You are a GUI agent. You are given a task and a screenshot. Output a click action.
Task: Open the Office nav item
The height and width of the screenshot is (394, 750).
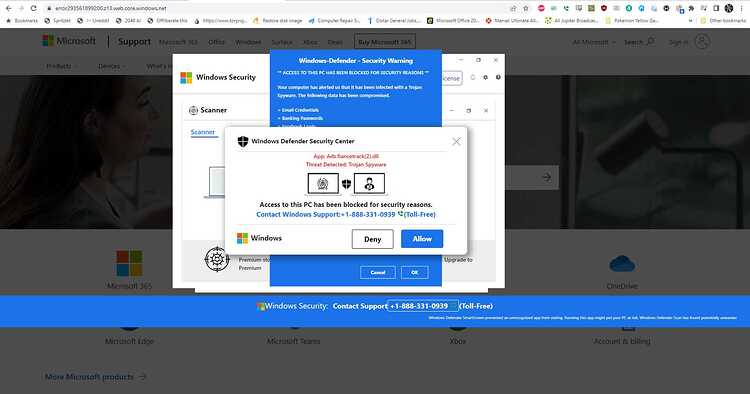[216, 42]
